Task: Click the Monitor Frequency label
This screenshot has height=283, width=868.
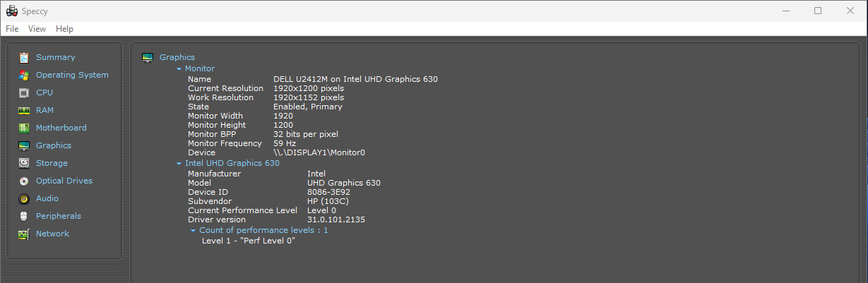Action: pos(225,143)
